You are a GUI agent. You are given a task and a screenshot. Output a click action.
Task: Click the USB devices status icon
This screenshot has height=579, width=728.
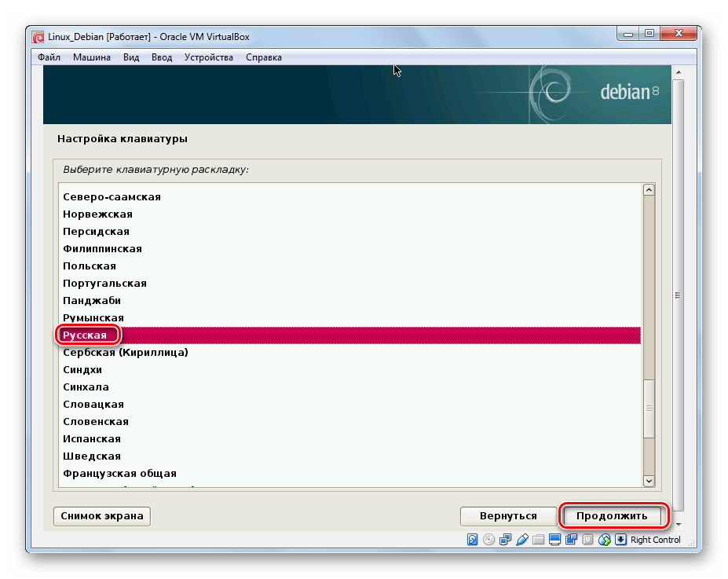[x=521, y=540]
